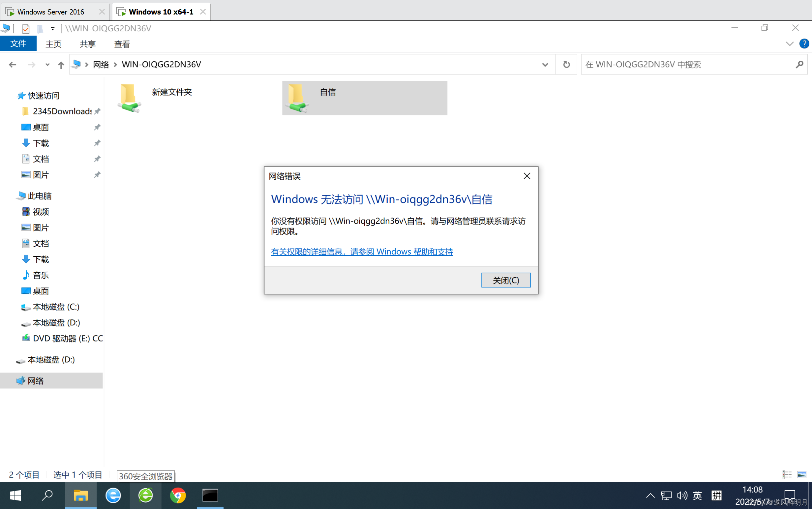The width and height of the screenshot is (812, 509).
Task: Launch 360 browser from the taskbar
Action: point(145,495)
